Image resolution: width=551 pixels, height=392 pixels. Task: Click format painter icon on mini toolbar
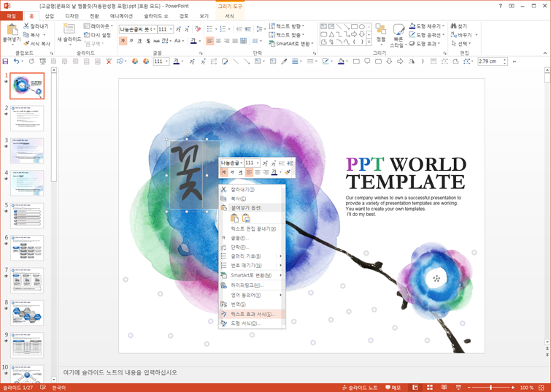[x=288, y=172]
